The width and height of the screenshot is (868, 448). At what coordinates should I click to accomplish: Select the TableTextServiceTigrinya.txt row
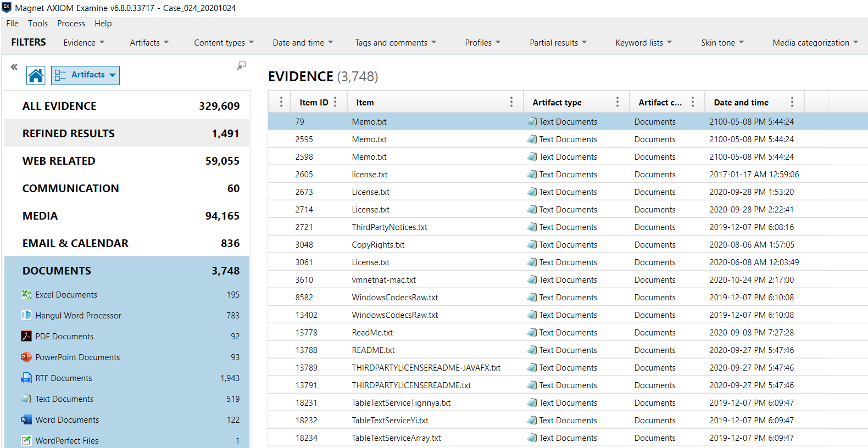click(568, 402)
